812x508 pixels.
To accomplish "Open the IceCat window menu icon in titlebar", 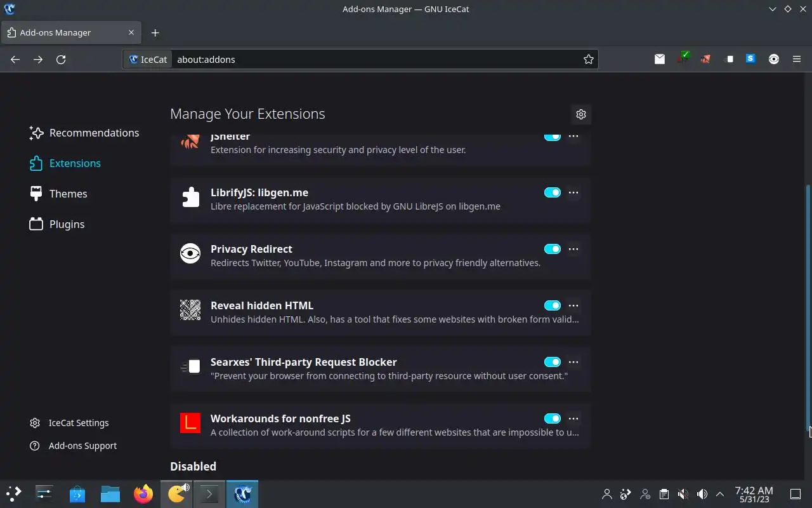I will [10, 9].
